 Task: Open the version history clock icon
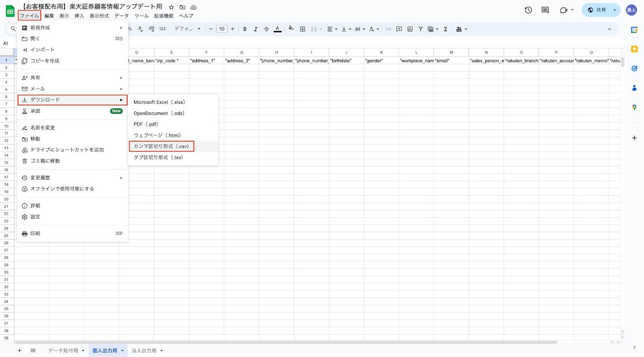528,10
